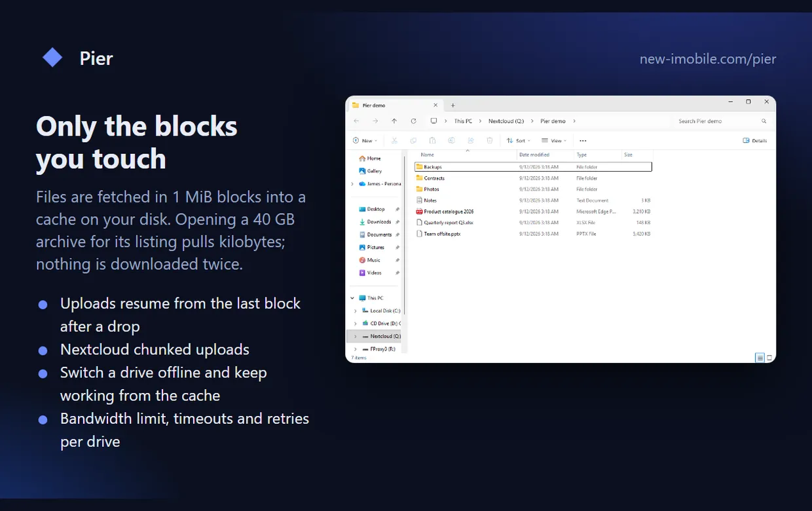Screen dimensions: 812x511
Task: Click the Product catalogue 2026 PDF icon
Action: [x=419, y=212]
